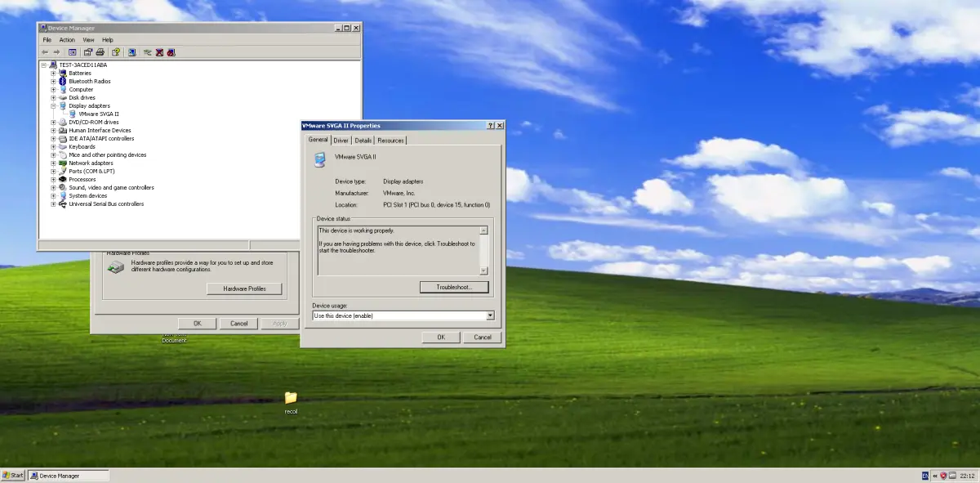980x483 pixels.
Task: Open the Device usage dropdown
Action: [490, 315]
